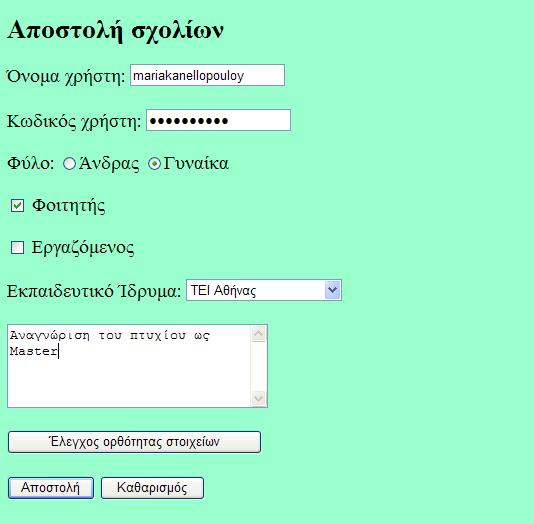Click the Κωδικός χρήστη label
The image size is (534, 524).
[x=74, y=121]
